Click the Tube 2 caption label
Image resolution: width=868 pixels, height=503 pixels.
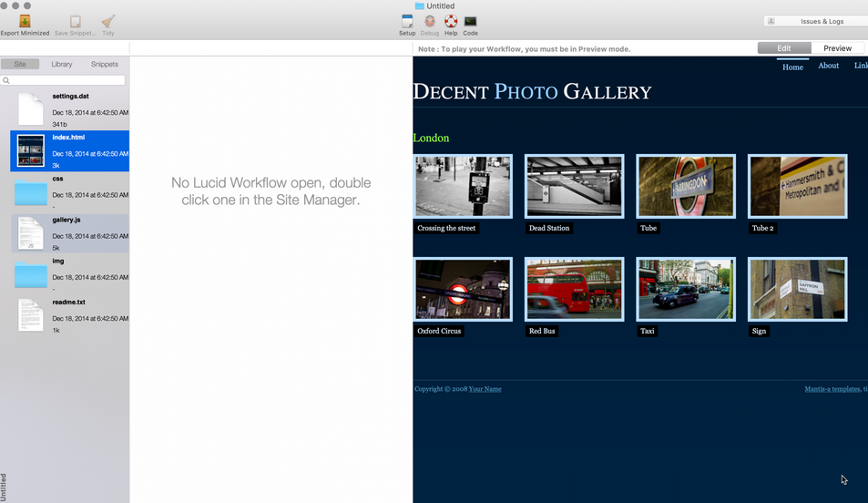pos(763,228)
